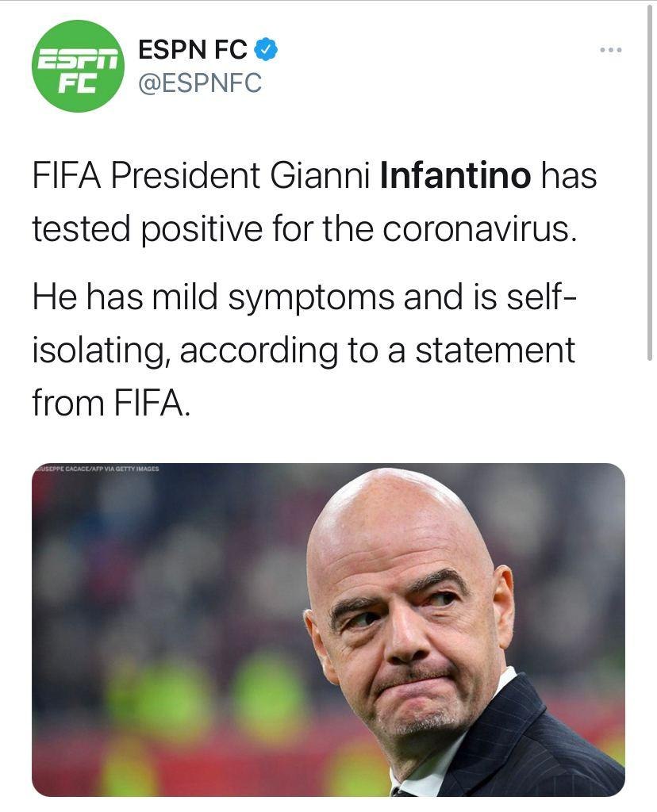Click the bold word Infantino
This screenshot has height=812, width=657.
[455, 177]
